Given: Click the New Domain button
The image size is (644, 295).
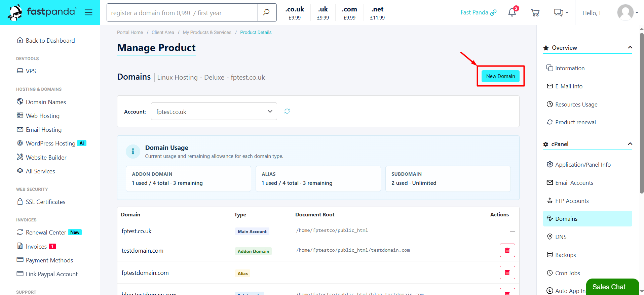Looking at the screenshot, I should point(500,76).
